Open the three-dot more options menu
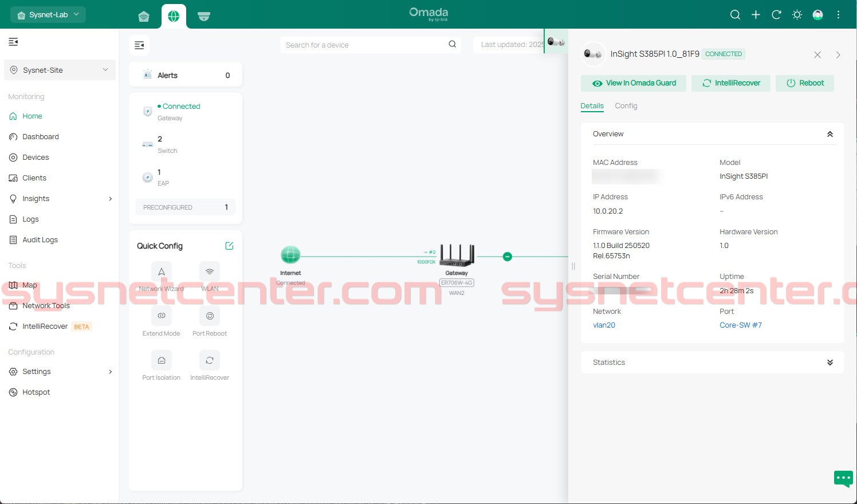This screenshot has width=857, height=504. point(838,15)
